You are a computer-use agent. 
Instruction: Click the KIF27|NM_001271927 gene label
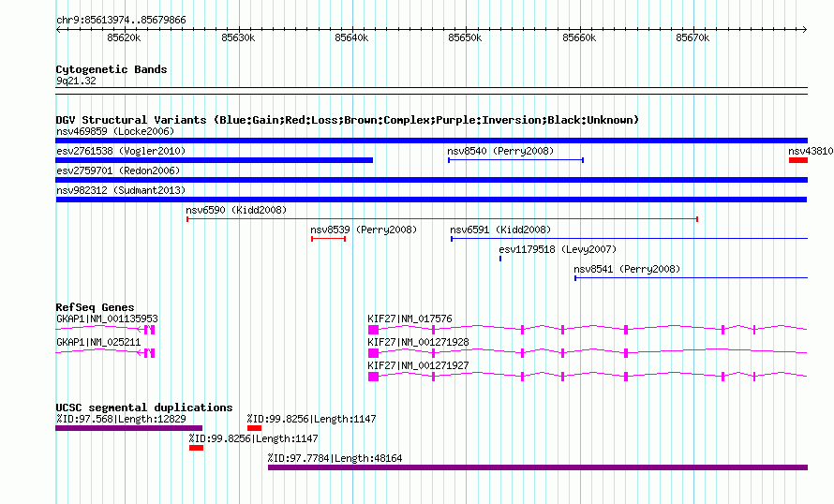pyautogui.click(x=418, y=365)
